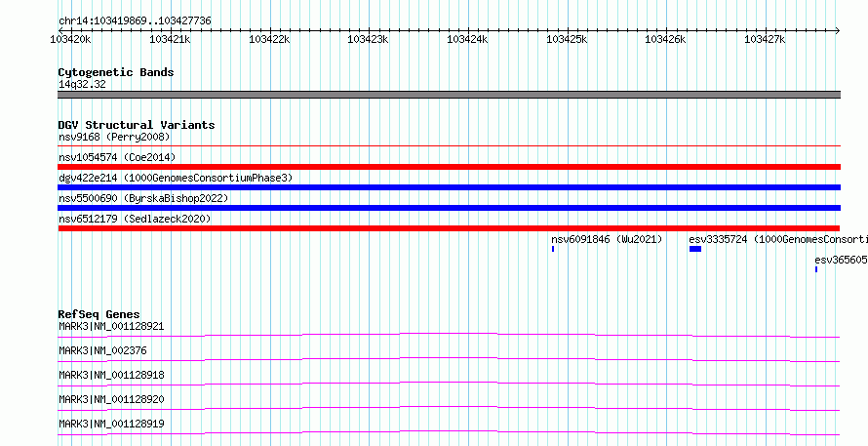Open dgv422e214 (1000GenomesConsortiumPhase3) label
The height and width of the screenshot is (446, 868).
176,178
